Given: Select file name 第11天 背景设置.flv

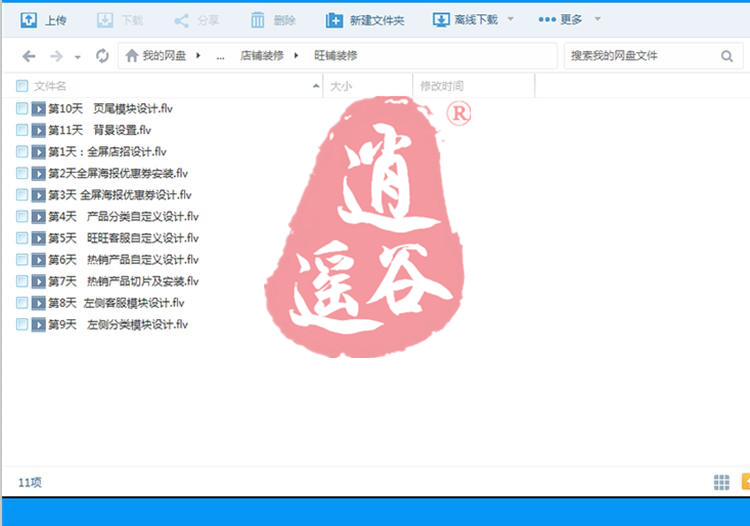Looking at the screenshot, I should point(99,130).
